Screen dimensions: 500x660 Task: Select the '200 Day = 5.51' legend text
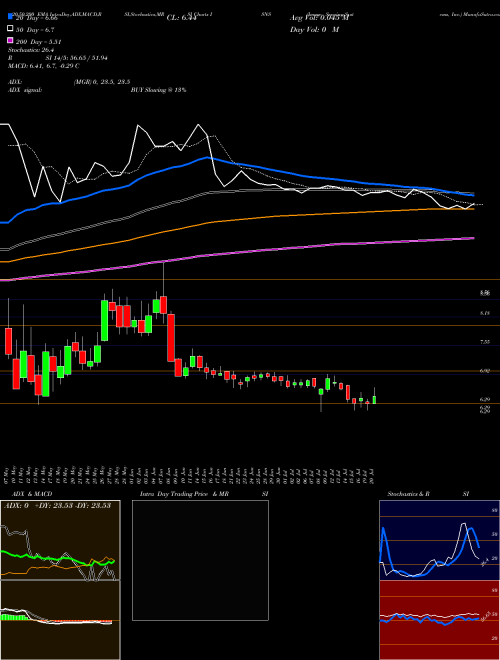pos(39,42)
